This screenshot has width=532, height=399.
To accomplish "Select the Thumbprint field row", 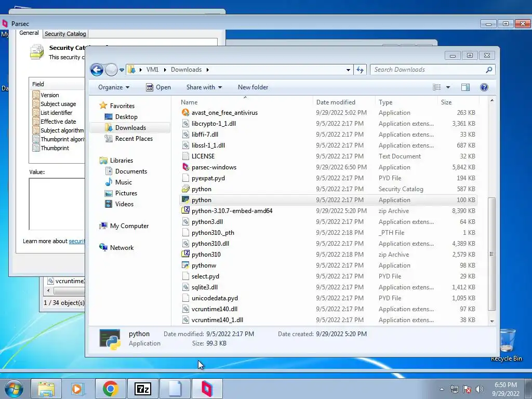I will pos(55,148).
